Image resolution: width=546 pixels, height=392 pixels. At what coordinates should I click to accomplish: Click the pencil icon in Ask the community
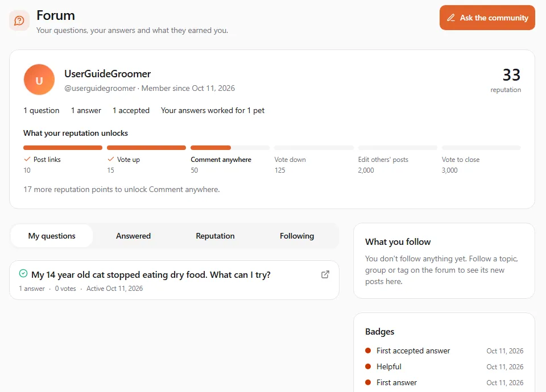point(451,18)
